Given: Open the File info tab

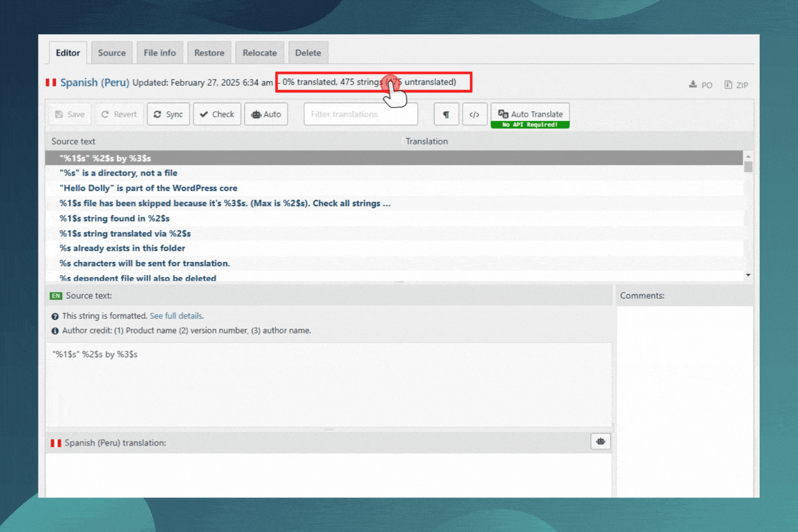Looking at the screenshot, I should 160,53.
